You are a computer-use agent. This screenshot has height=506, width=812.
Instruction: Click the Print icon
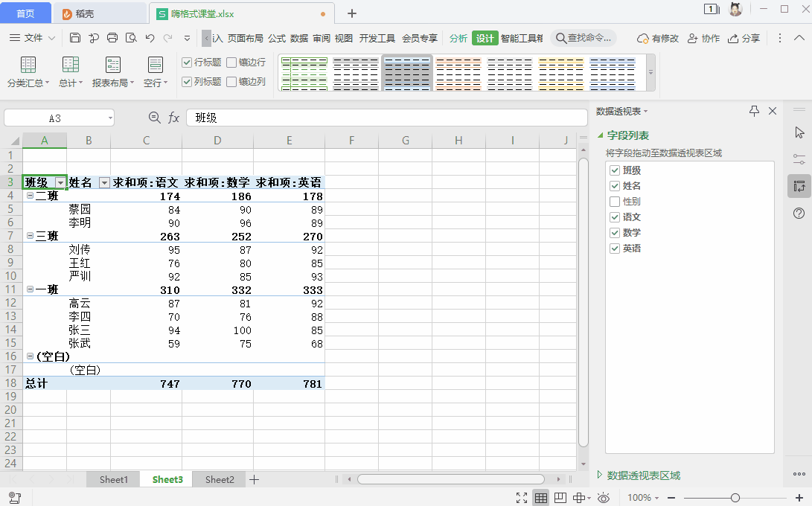(x=112, y=37)
